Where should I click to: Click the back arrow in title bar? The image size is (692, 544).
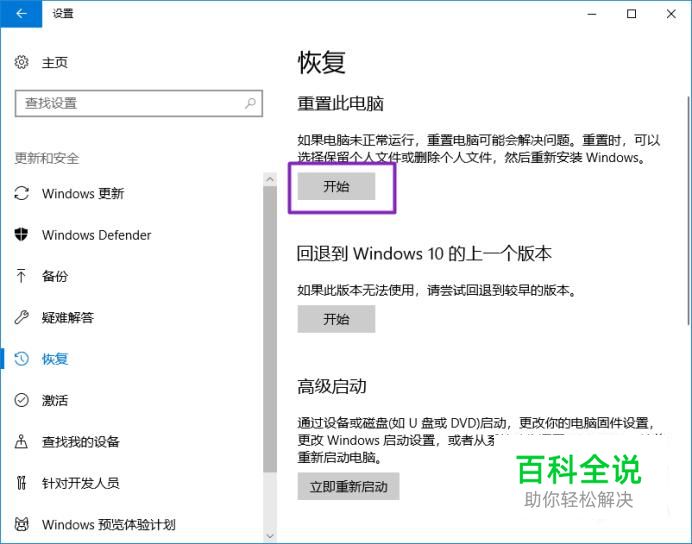click(21, 13)
